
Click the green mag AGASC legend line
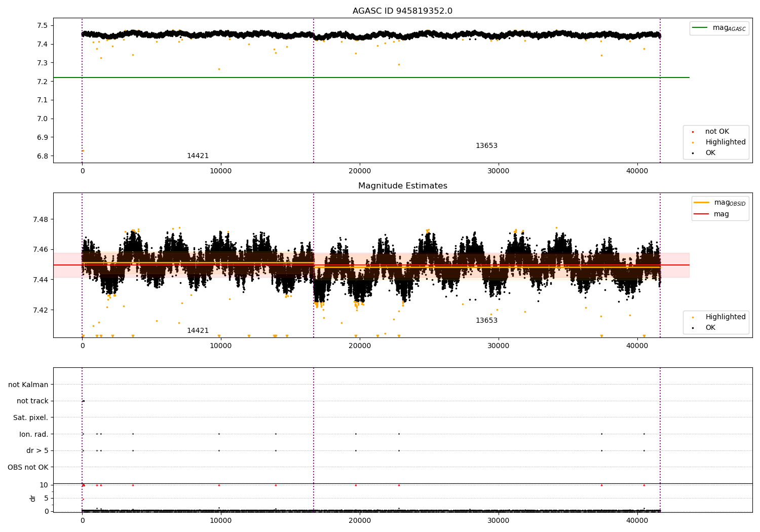(x=700, y=28)
